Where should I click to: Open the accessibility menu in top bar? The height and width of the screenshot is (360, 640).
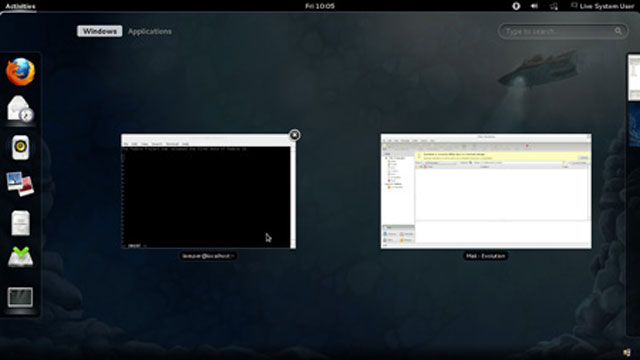tap(516, 6)
